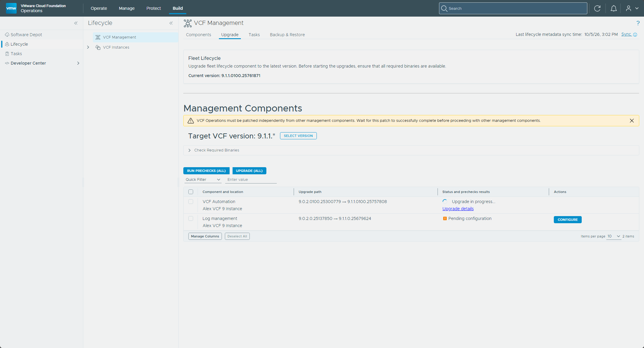Expand the Developer Center menu
644x348 pixels.
(78, 63)
